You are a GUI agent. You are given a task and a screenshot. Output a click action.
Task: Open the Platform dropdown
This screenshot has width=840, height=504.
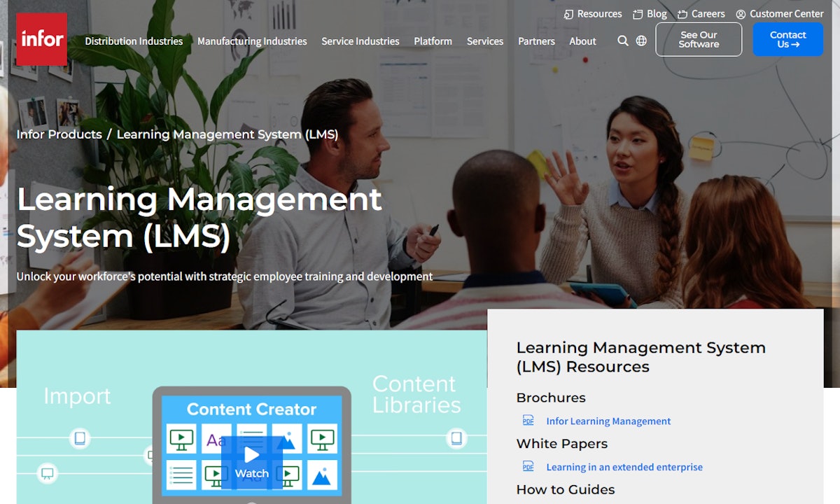point(433,41)
